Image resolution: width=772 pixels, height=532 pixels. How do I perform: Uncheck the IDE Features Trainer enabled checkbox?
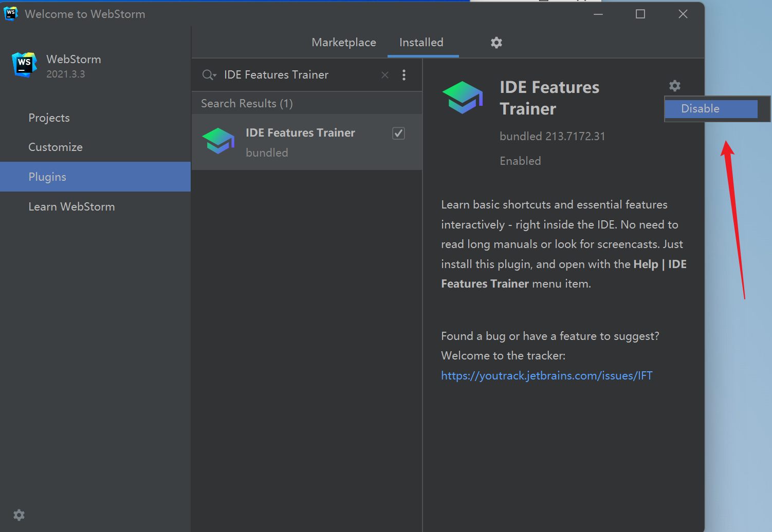tap(398, 134)
